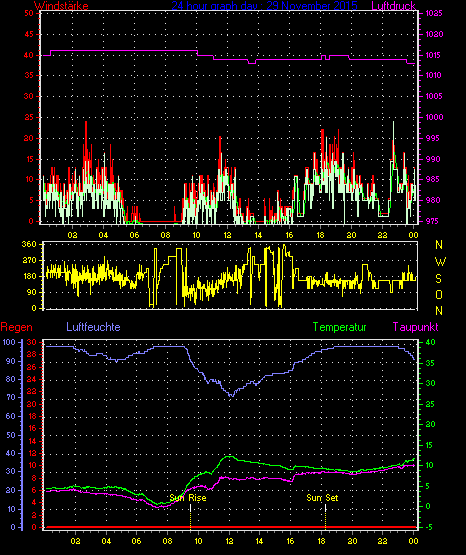This screenshot has width=466, height=555.
Task: Click the 980 pressure axis value
Action: tap(433, 200)
